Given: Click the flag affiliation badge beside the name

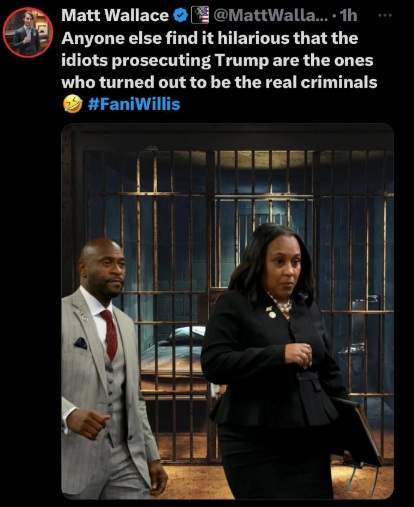Looking at the screenshot, I should (x=200, y=15).
